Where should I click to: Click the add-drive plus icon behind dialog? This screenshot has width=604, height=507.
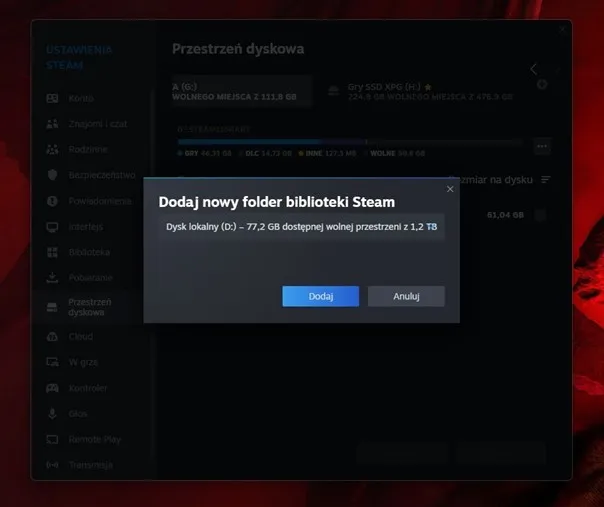[x=542, y=84]
